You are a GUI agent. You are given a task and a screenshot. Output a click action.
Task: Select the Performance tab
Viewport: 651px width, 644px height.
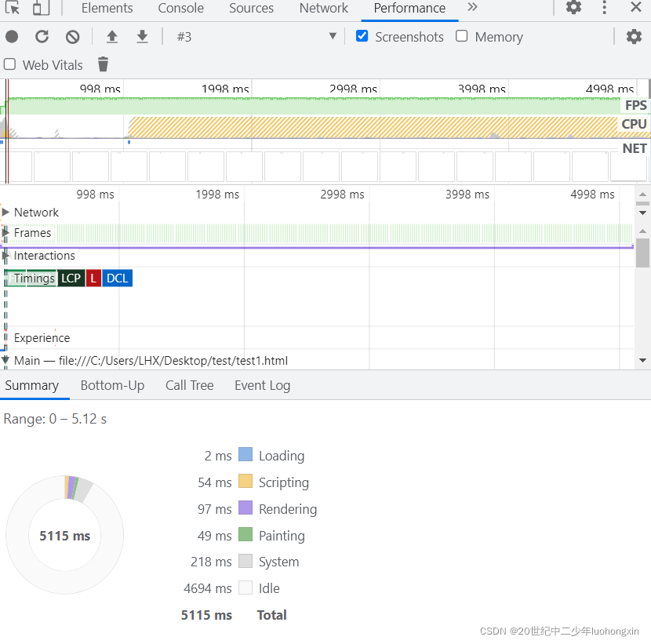point(409,8)
